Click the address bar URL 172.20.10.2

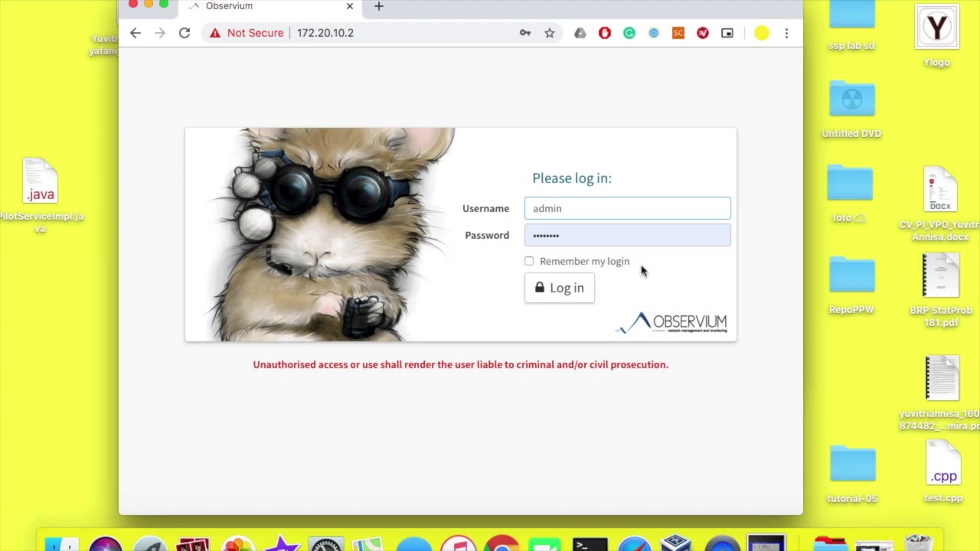coord(325,33)
